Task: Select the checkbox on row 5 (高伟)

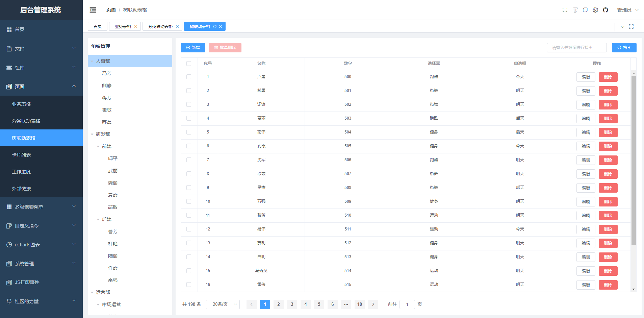Action: click(x=189, y=132)
